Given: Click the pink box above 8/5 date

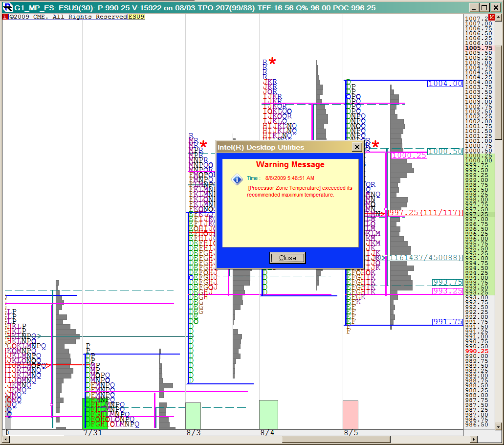Looking at the screenshot, I should point(351,415).
